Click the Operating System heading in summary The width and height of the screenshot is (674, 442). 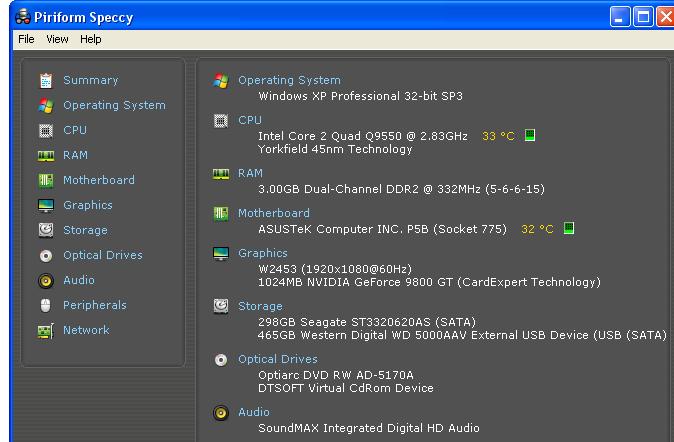pos(289,80)
